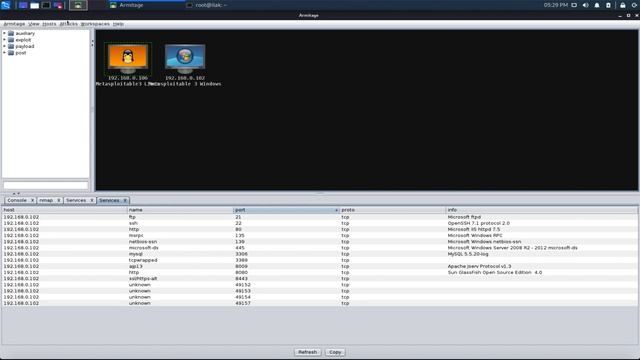This screenshot has width=640, height=360.
Task: Open the notifications bell icon
Action: click(597, 5)
